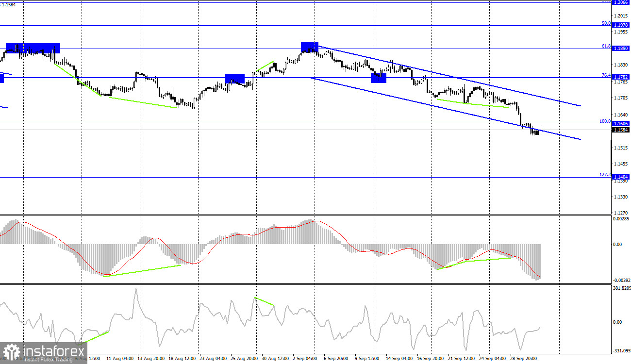This screenshot has height=364, width=631.
Task: Select the 1.1606 blue level price tag
Action: click(621, 124)
